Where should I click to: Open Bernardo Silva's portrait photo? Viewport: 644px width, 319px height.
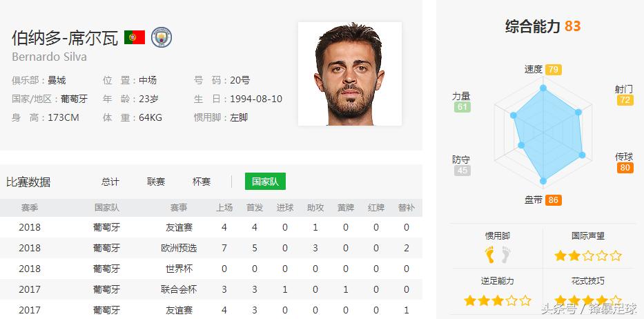click(x=349, y=74)
